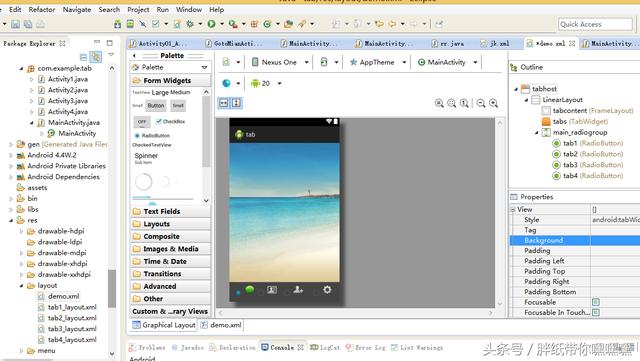Screen dimensions: 640x361
Task: Select tab1 RadioButton in Outline
Action: coord(588,143)
